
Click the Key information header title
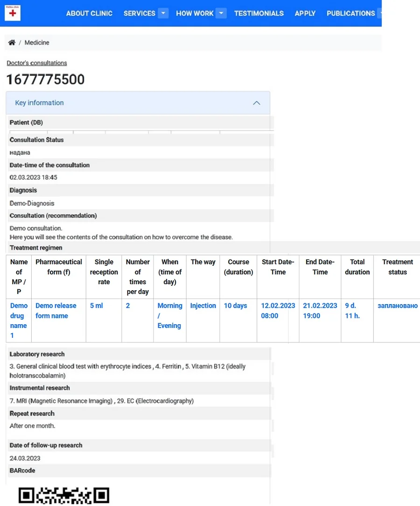pyautogui.click(x=39, y=103)
